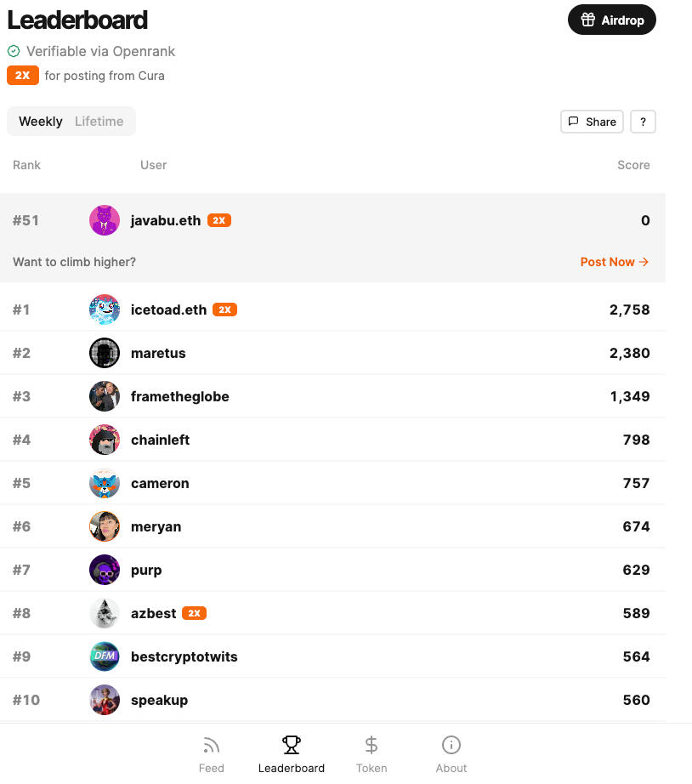Click the green Openrank verification checkmark

(14, 51)
